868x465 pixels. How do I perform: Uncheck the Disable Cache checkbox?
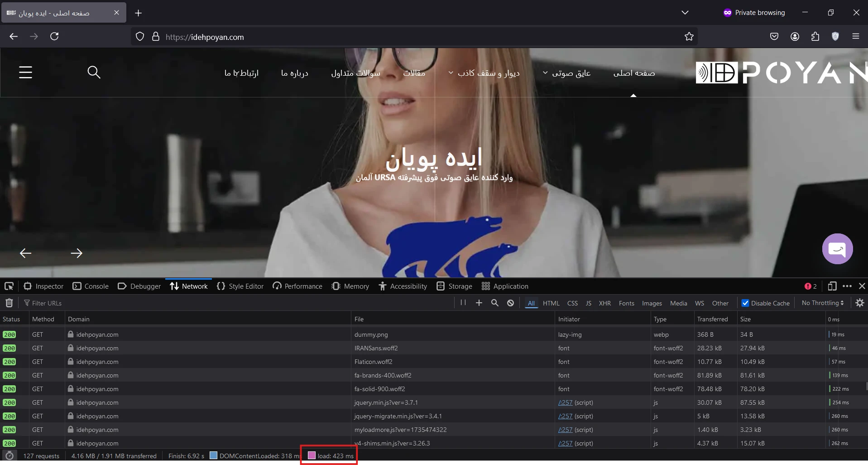[x=745, y=303]
